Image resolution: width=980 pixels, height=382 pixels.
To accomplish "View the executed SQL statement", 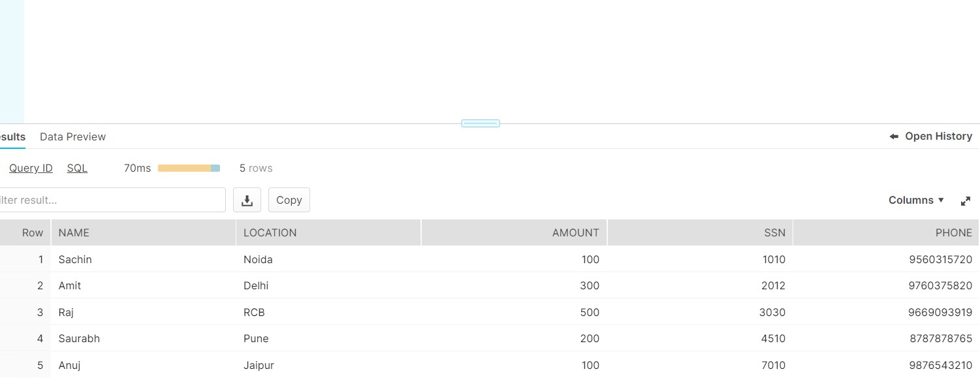I will coord(77,168).
